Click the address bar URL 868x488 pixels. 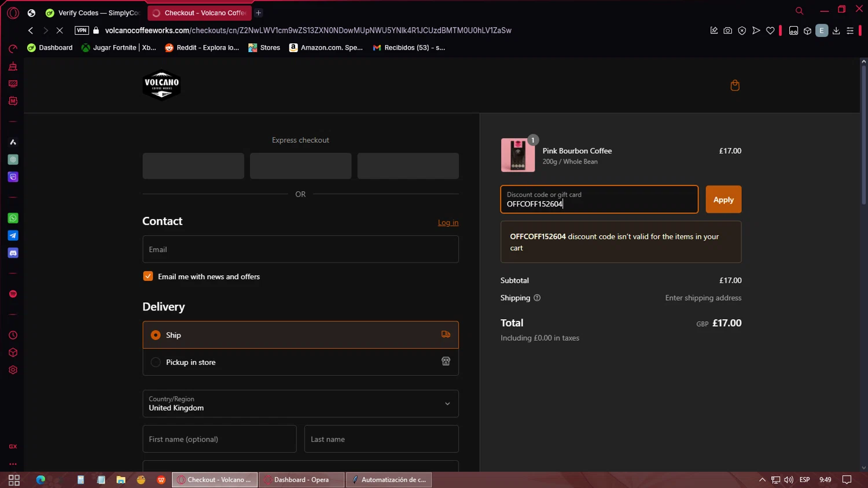[308, 31]
